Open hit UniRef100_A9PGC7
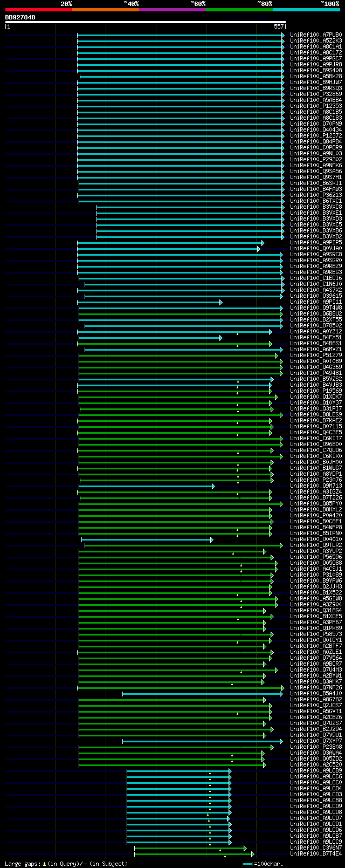345x868 pixels. (316, 59)
